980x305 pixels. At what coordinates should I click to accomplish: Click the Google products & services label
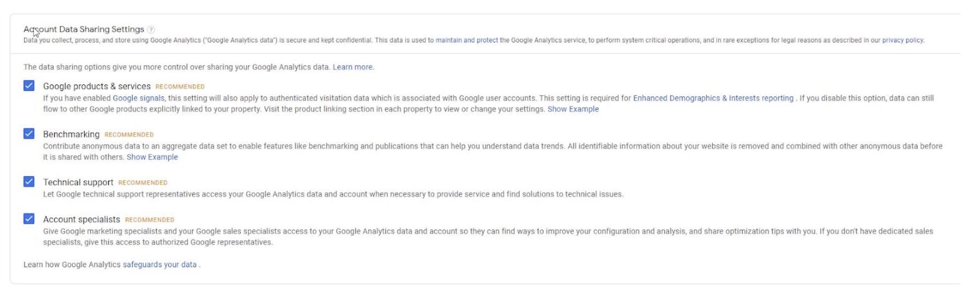pos(96,86)
